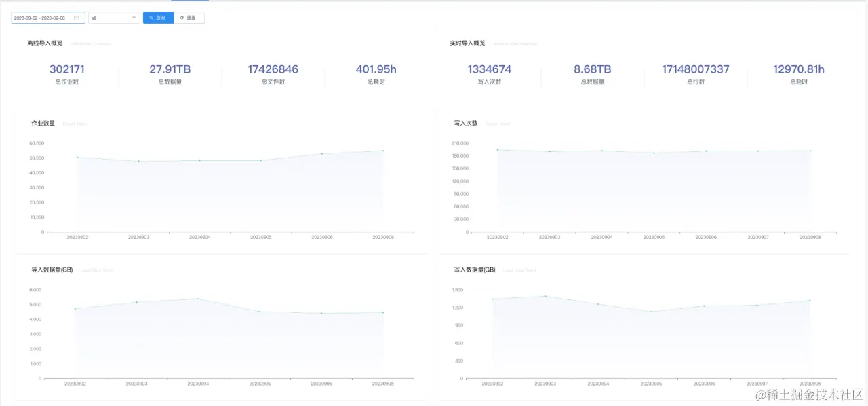Click the 1334674 write count value
This screenshot has height=406, width=868.
point(490,69)
